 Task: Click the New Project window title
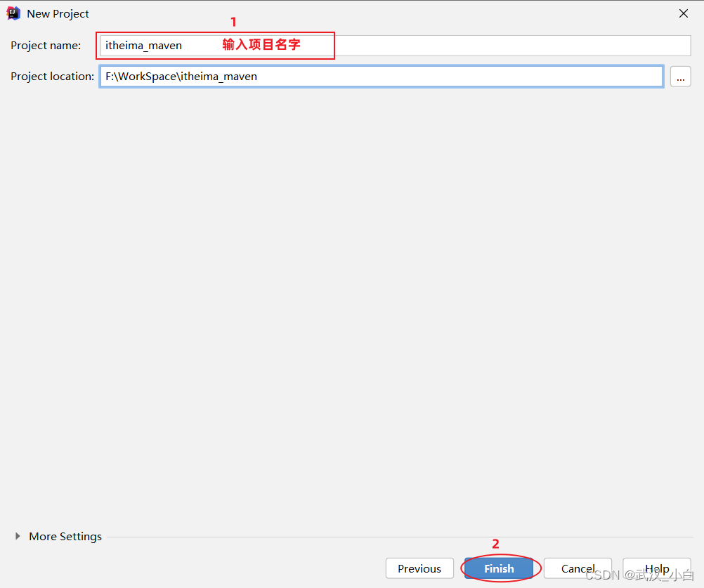tap(58, 14)
